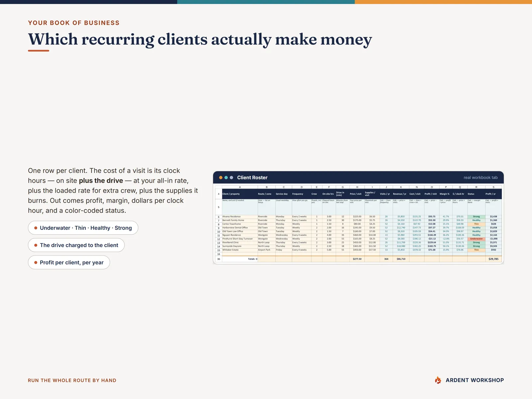Click the '$18,980' revenue per year cell
Image resolution: width=532 pixels, height=399 pixels.
(401, 246)
